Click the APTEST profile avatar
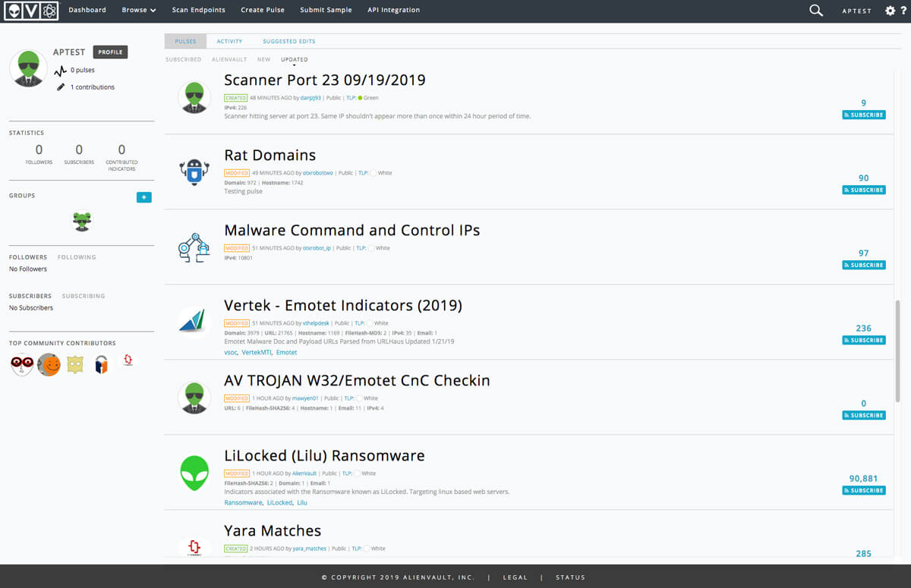 (x=29, y=69)
